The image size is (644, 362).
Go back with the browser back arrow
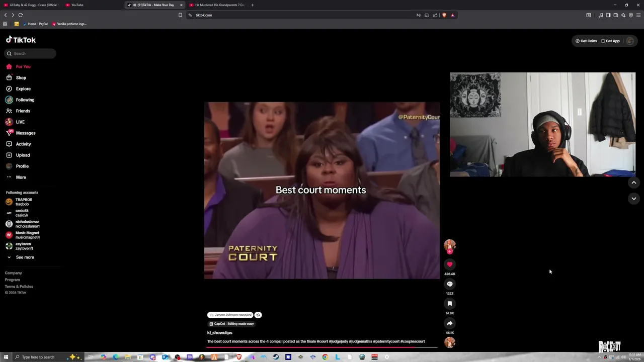[x=6, y=15]
